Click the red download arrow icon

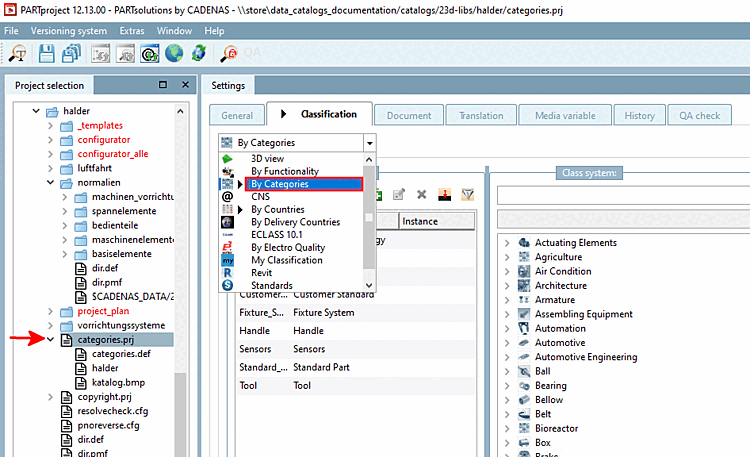pyautogui.click(x=444, y=194)
